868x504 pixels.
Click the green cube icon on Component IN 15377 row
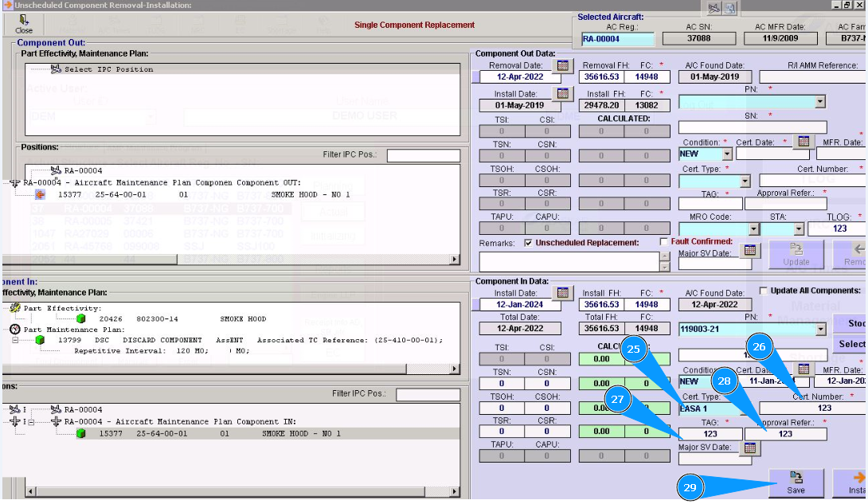coord(80,433)
